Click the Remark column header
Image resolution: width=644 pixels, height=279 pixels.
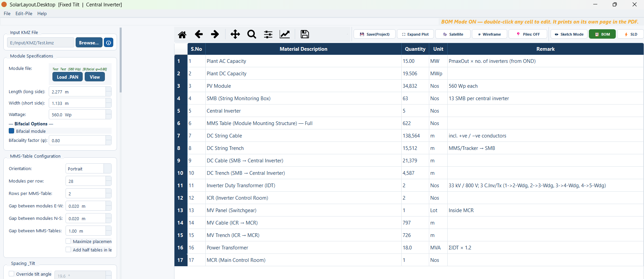pyautogui.click(x=546, y=49)
